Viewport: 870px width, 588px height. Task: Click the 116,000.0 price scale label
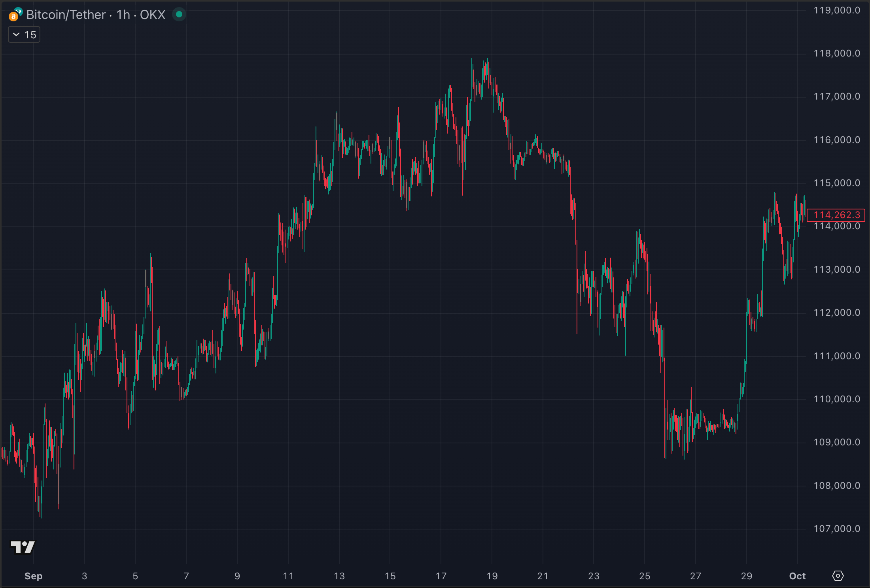click(836, 140)
